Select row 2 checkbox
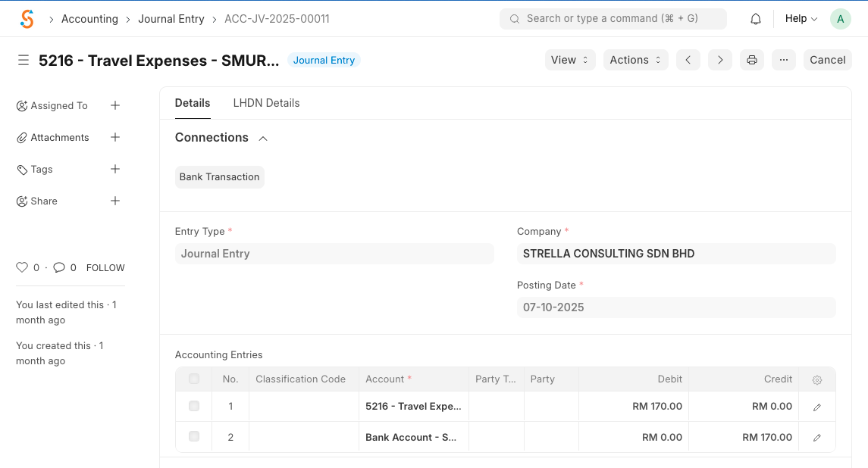 click(x=194, y=437)
